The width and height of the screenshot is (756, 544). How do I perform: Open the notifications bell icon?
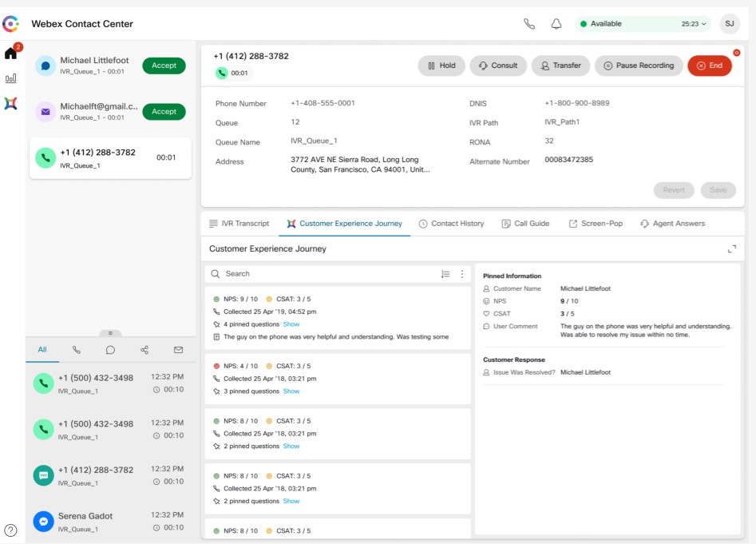556,24
